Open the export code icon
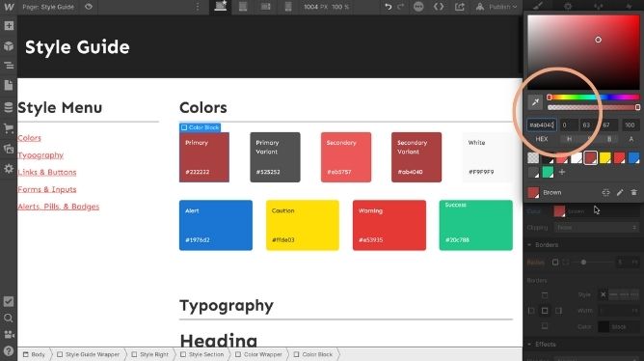This screenshot has height=361, width=644. pyautogui.click(x=459, y=7)
